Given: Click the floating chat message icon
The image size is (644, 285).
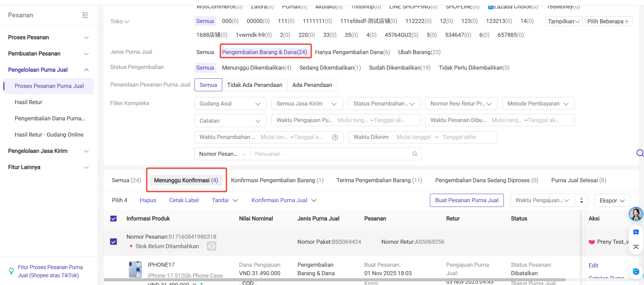Looking at the screenshot, I should (636, 232).
